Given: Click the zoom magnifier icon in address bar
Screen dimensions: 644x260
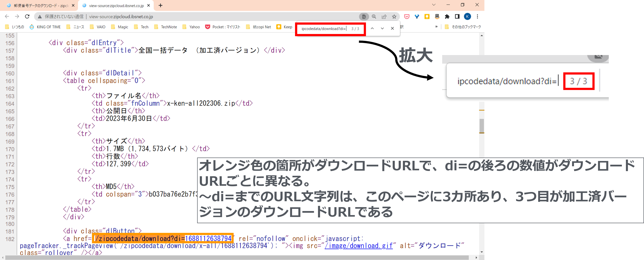Looking at the screenshot, I should (x=374, y=17).
